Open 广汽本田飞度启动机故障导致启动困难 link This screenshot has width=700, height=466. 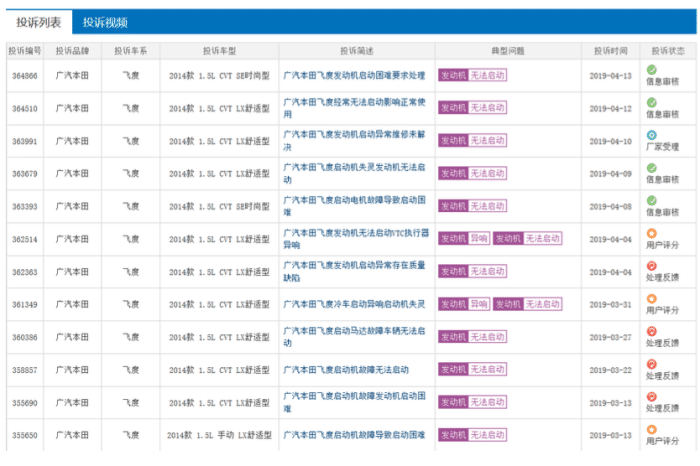(354, 435)
